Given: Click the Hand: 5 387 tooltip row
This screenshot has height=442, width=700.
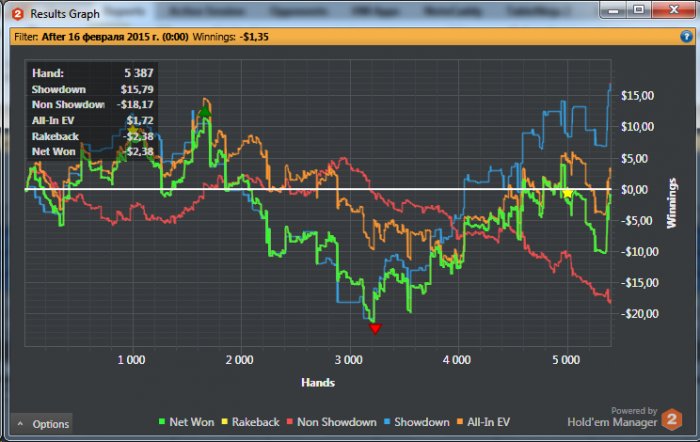Looking at the screenshot, I should point(92,73).
